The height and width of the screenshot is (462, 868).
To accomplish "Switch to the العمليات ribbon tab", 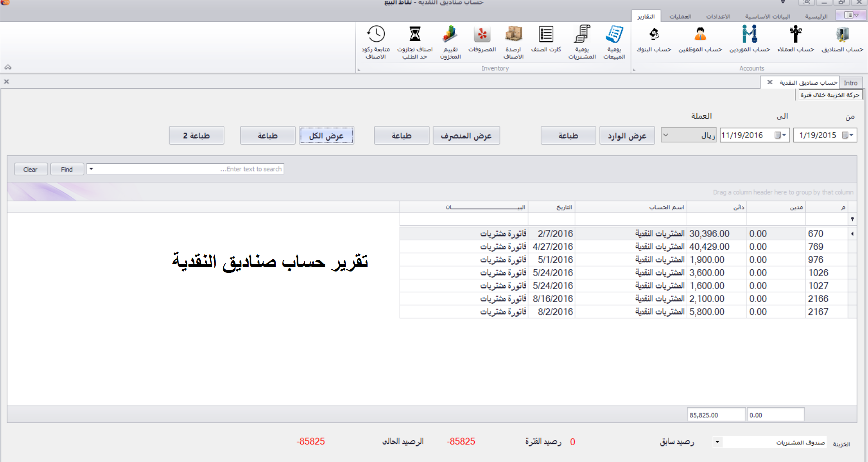I will (680, 16).
